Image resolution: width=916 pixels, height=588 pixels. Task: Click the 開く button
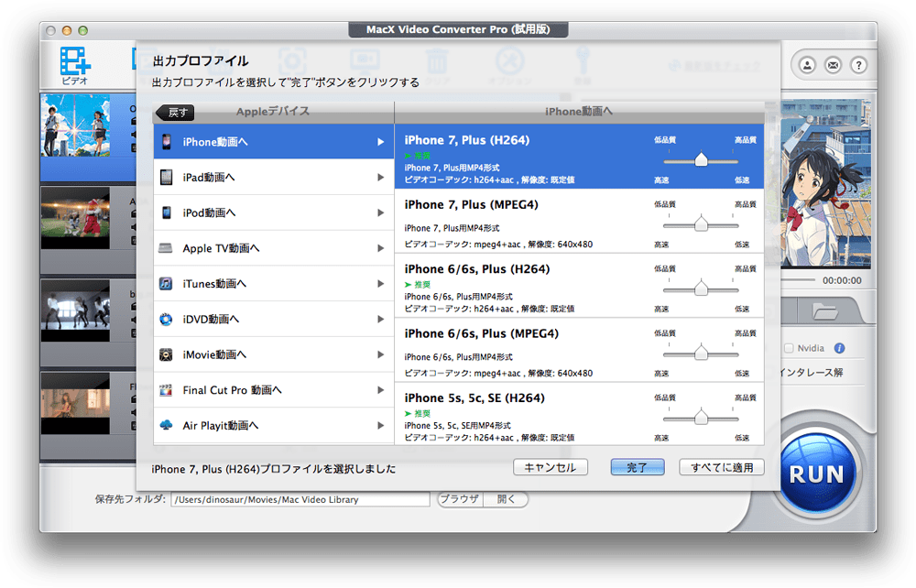[506, 499]
